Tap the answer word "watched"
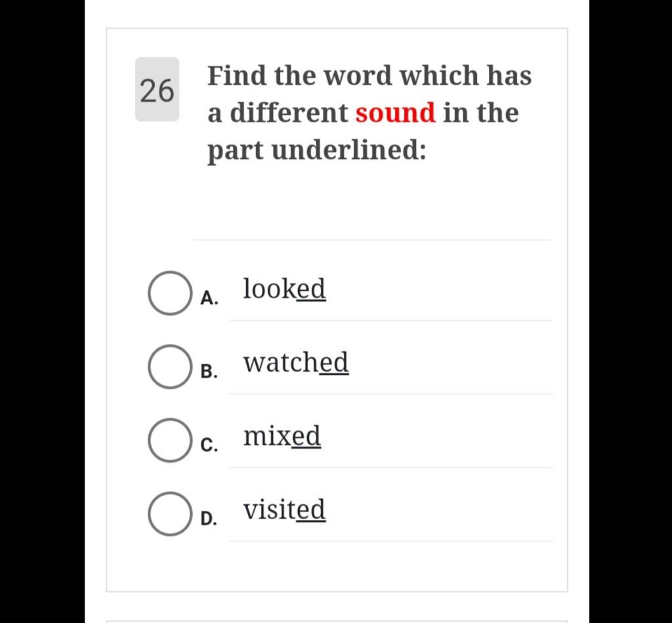The width and height of the screenshot is (672, 623). (x=296, y=362)
